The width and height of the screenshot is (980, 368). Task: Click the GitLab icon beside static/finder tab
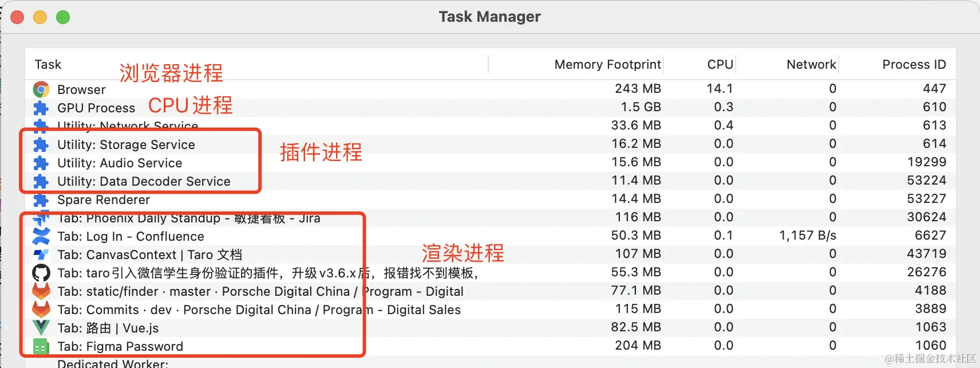pos(41,291)
